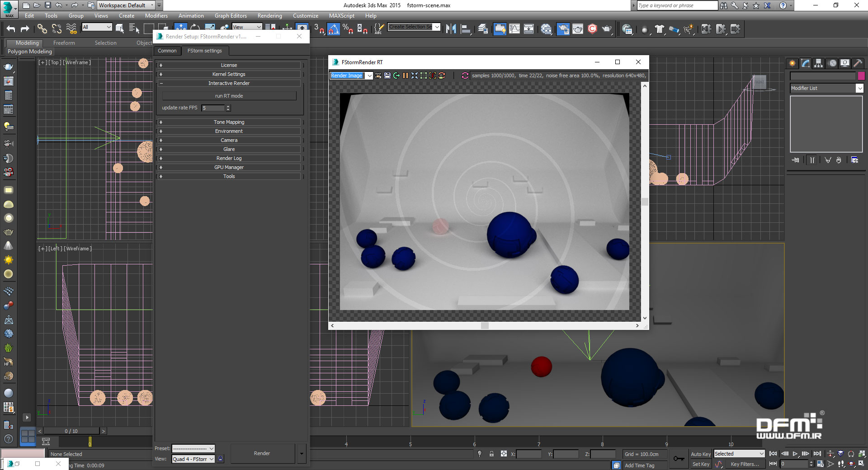Open the Modifier List dropdown
The width and height of the screenshot is (868, 470).
click(x=827, y=88)
